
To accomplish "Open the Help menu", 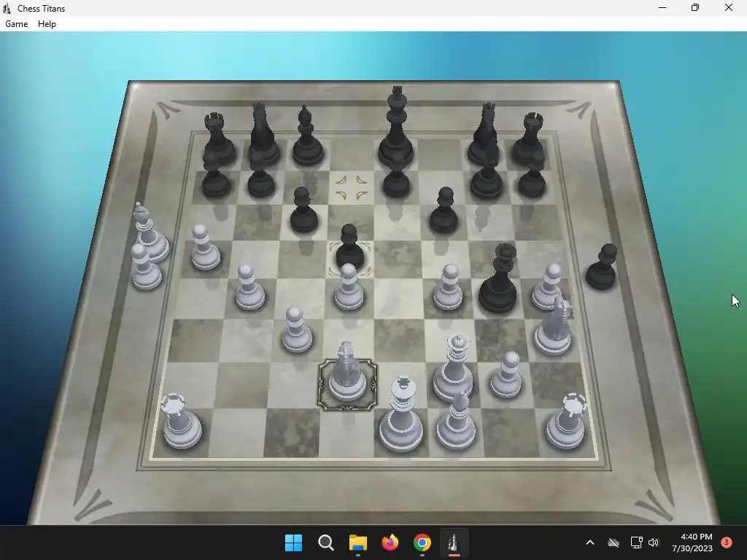I will (47, 24).
